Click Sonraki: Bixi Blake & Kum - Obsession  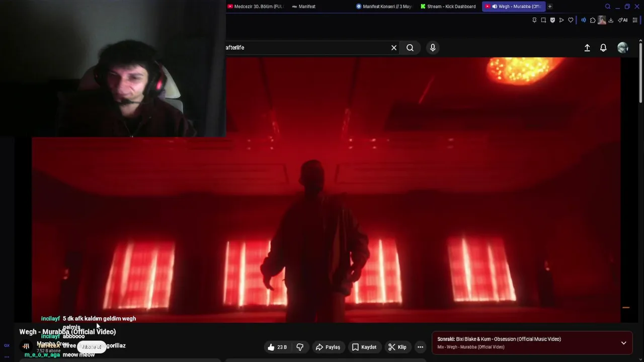click(x=499, y=339)
